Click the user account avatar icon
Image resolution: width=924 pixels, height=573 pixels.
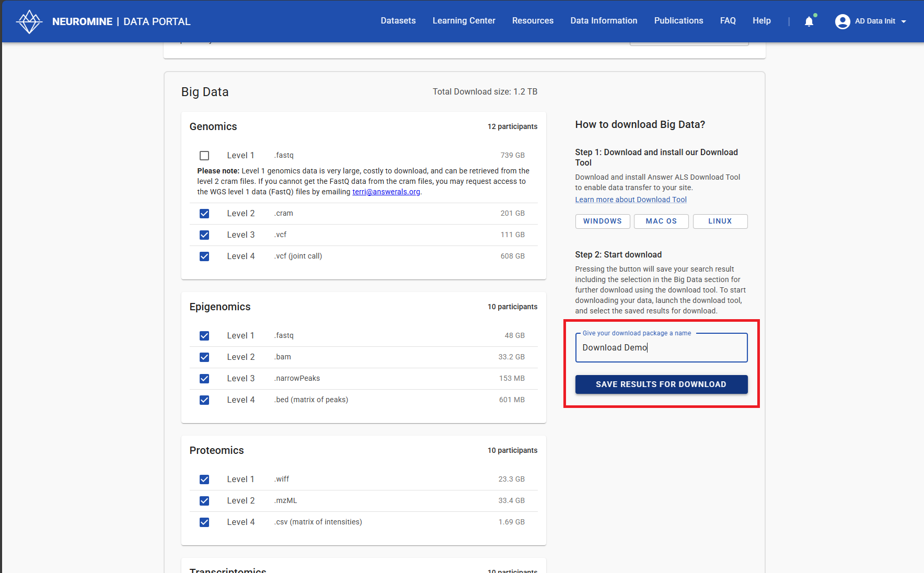pos(842,21)
